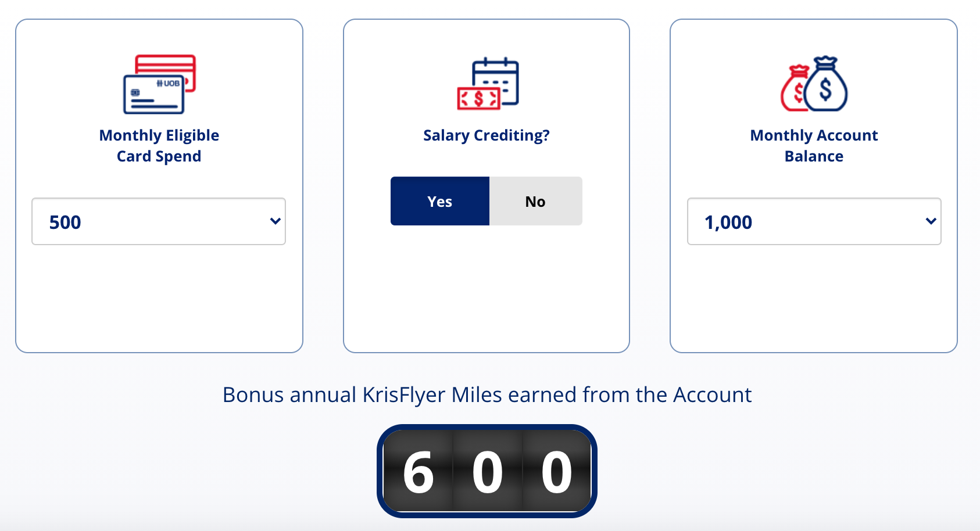Open the Monthly Eligible Card Spend dropdown
The width and height of the screenshot is (980, 531).
coord(159,221)
